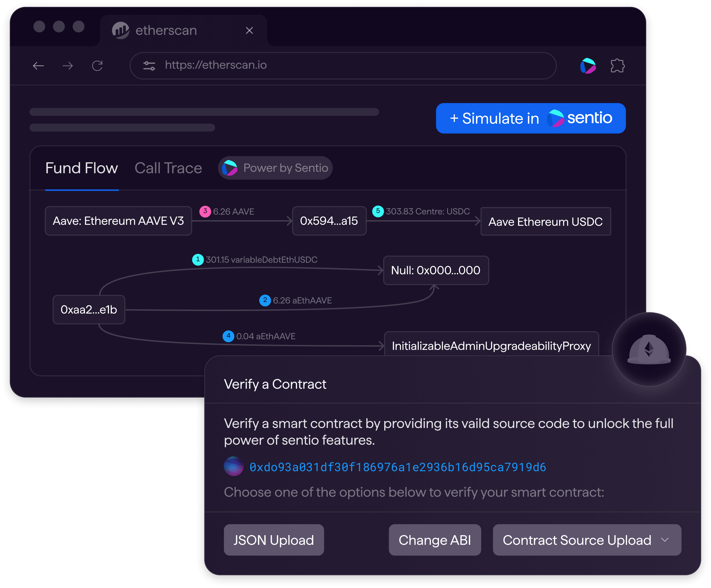This screenshot has width=711, height=588.
Task: Click the Power by Sentio badge
Action: (275, 168)
